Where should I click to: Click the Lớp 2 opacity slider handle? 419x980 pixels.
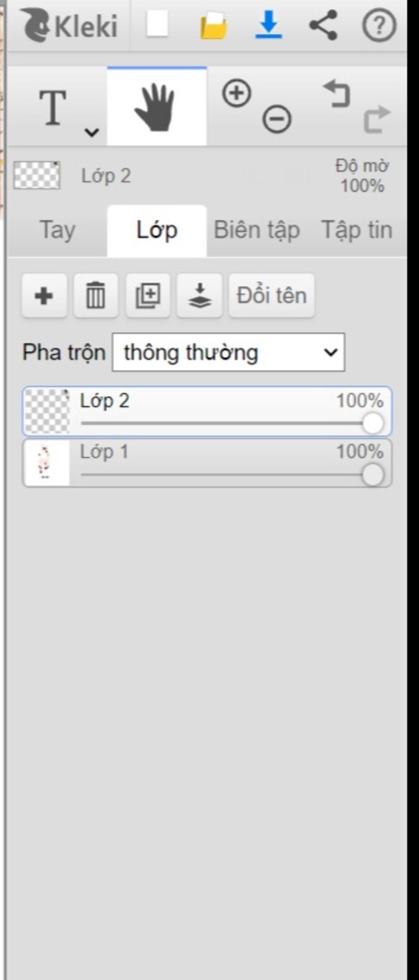coord(373,423)
